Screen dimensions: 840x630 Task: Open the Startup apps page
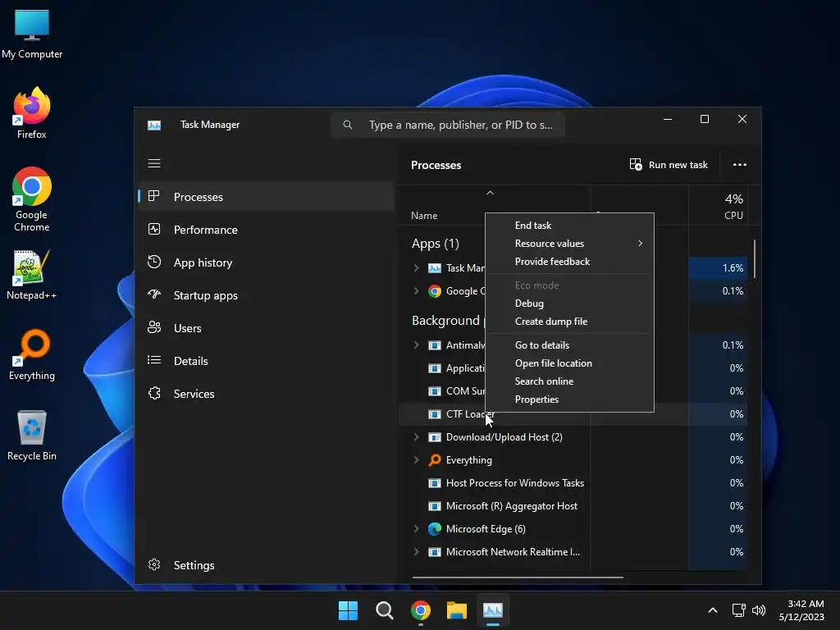(206, 295)
